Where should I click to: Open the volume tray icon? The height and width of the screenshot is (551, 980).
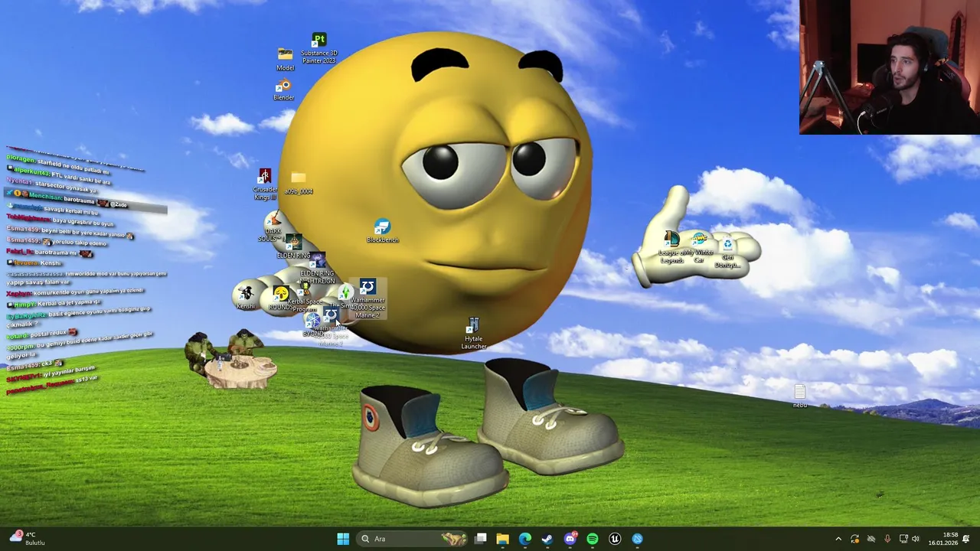(x=916, y=539)
